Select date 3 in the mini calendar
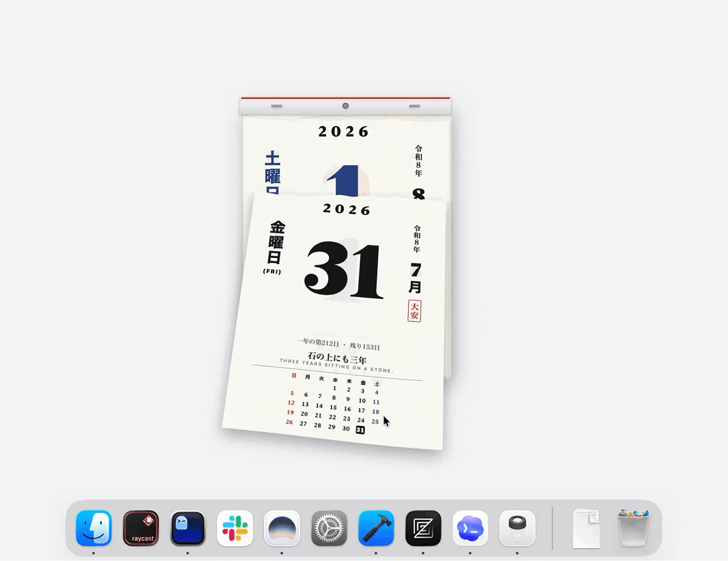728x561 pixels. [362, 391]
